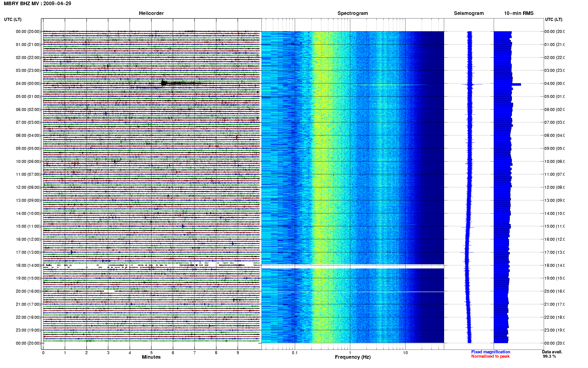Click the '14:00 (10:00)' time label
This screenshot has height=368, width=588.
(28, 213)
